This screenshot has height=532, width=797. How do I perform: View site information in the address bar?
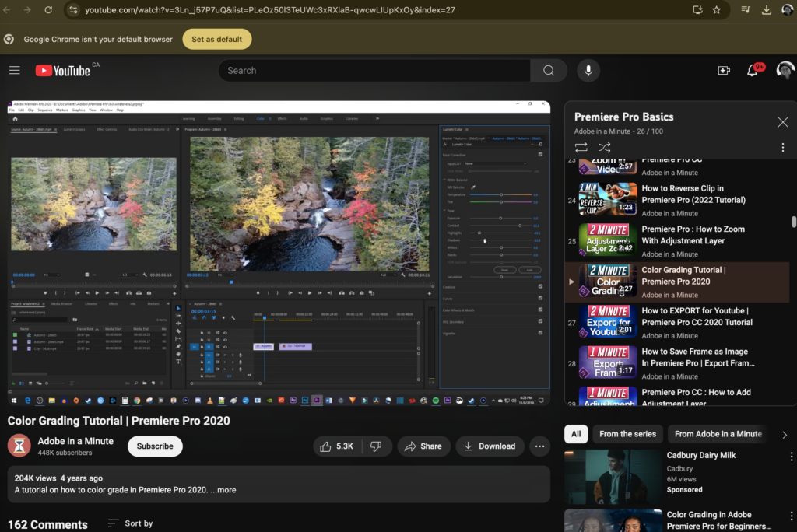(74, 9)
